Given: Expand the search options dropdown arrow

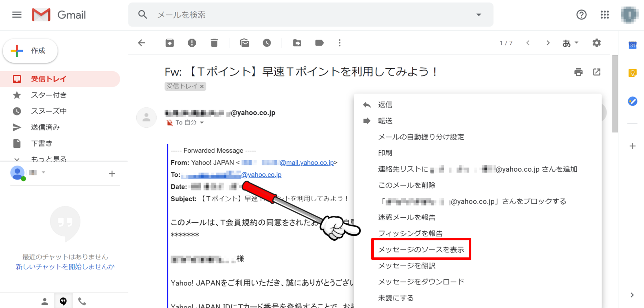Looking at the screenshot, I should 479,15.
